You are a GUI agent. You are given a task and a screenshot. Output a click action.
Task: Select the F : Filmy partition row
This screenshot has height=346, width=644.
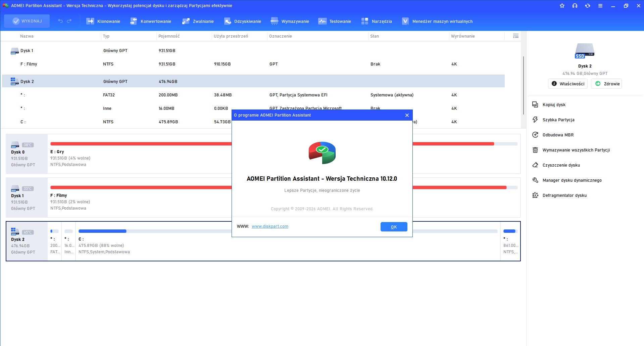(253, 64)
